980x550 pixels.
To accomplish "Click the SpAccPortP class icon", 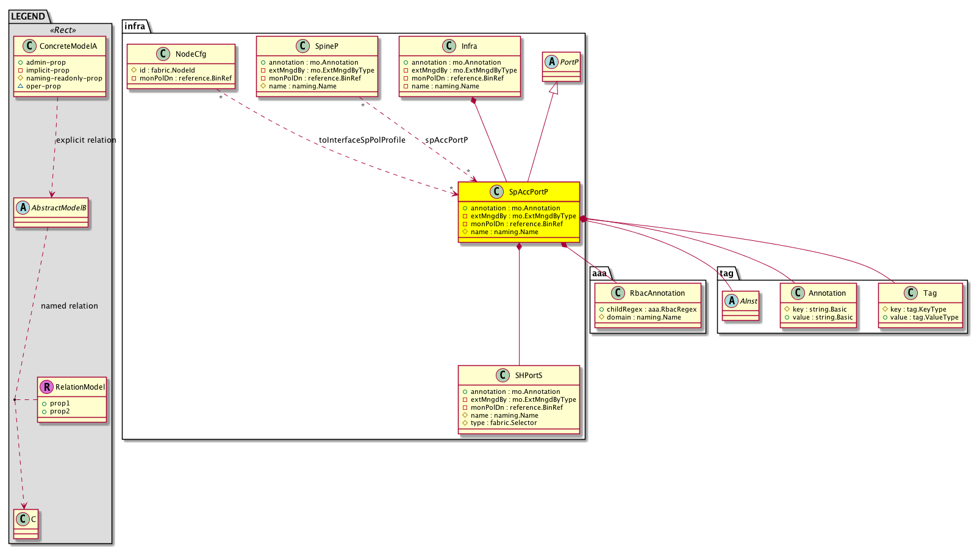I will (x=496, y=192).
